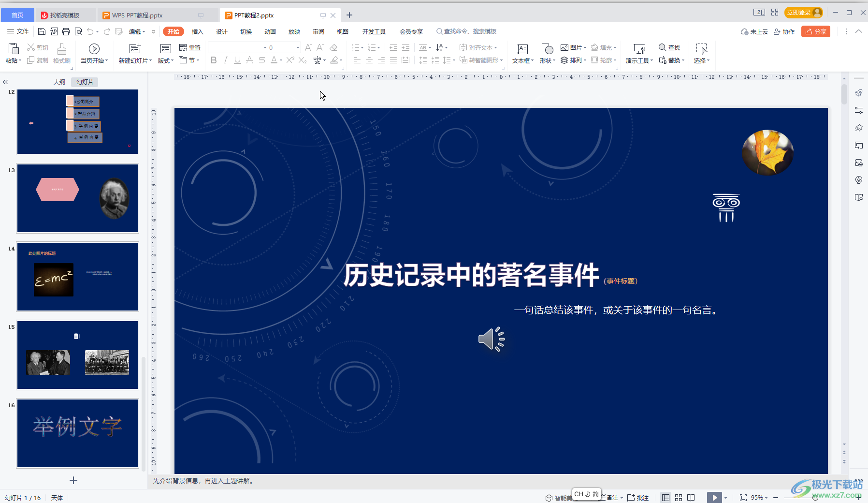This screenshot has height=503, width=868.
Task: Open the font size dropdown
Action: tap(298, 47)
